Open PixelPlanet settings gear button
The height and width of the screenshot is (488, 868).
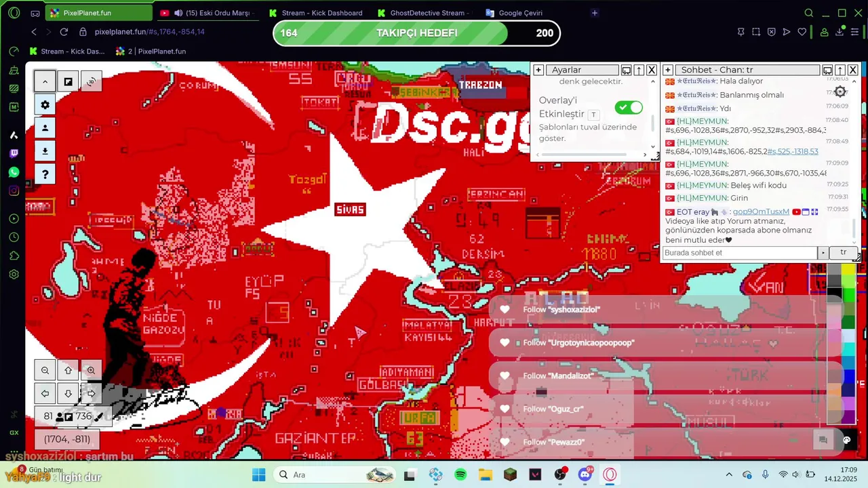(x=45, y=105)
